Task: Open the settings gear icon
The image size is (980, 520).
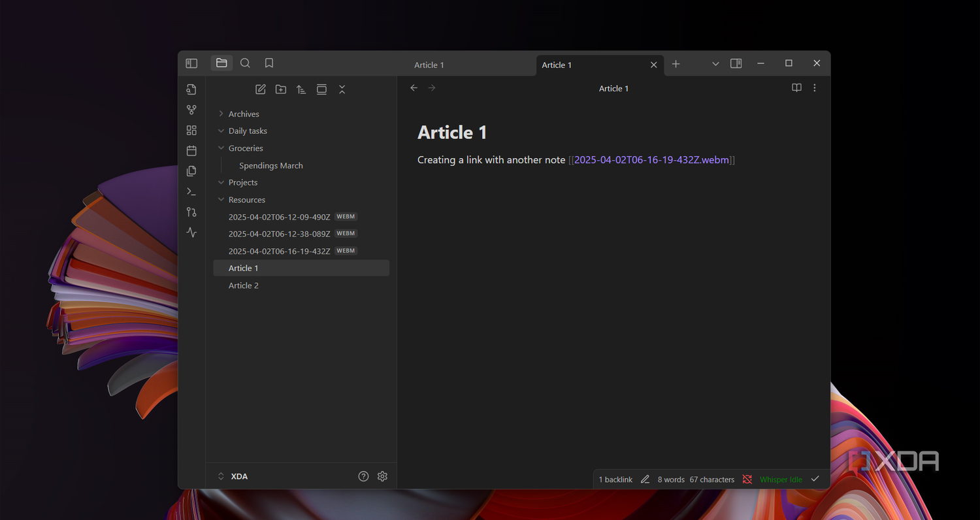Action: pyautogui.click(x=383, y=476)
